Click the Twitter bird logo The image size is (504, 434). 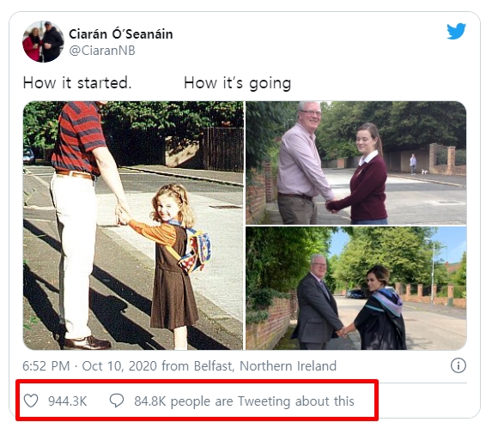(456, 31)
